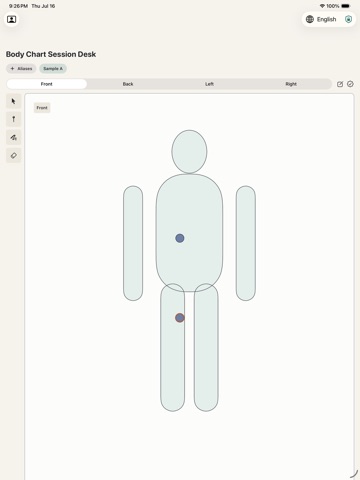The image size is (360, 480).
Task: Click the head region of the body chart
Action: click(189, 152)
